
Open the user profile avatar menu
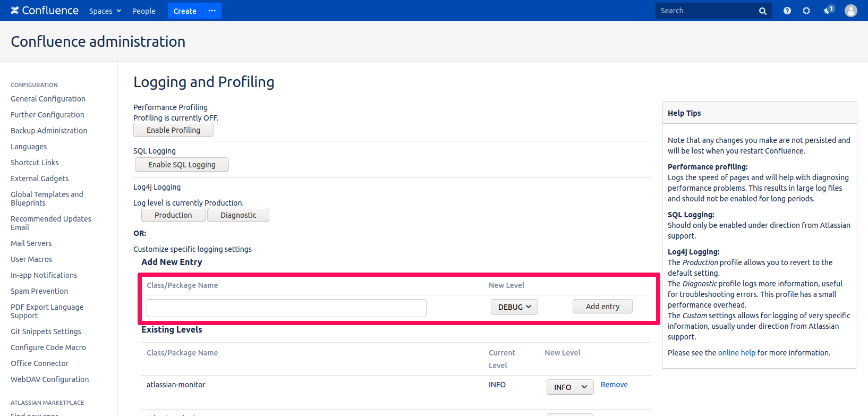coord(850,11)
